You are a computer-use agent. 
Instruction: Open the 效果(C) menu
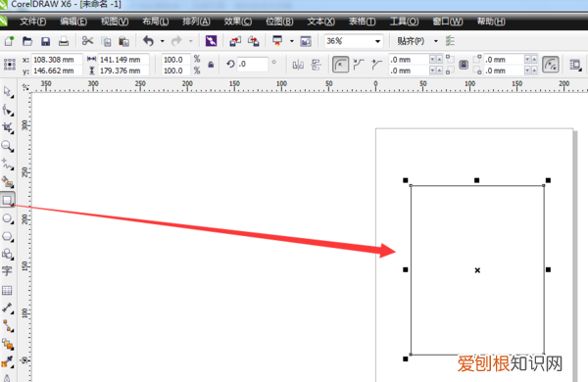(x=238, y=22)
